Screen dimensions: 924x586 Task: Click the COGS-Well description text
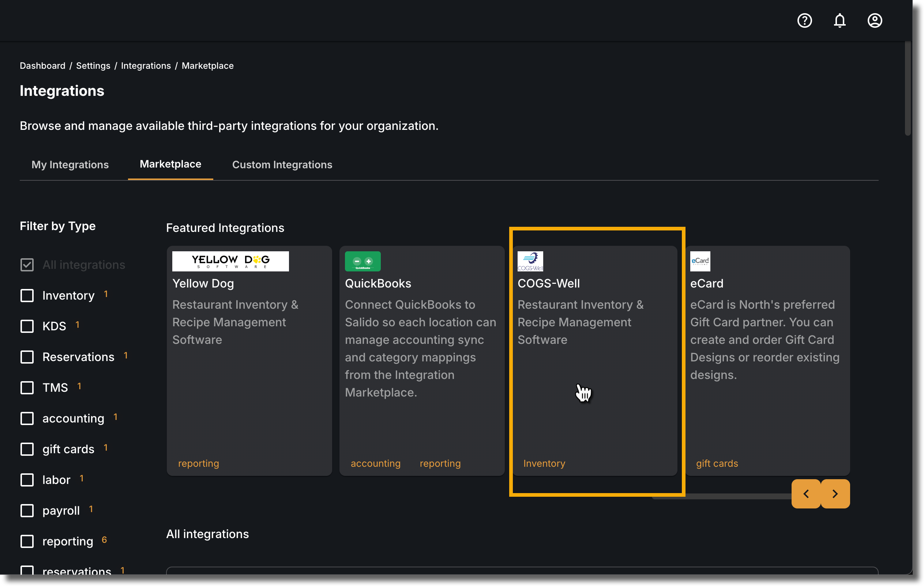click(581, 322)
